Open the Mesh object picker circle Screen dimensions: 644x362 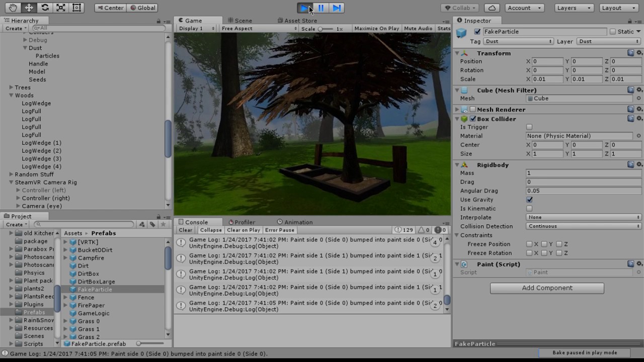638,99
